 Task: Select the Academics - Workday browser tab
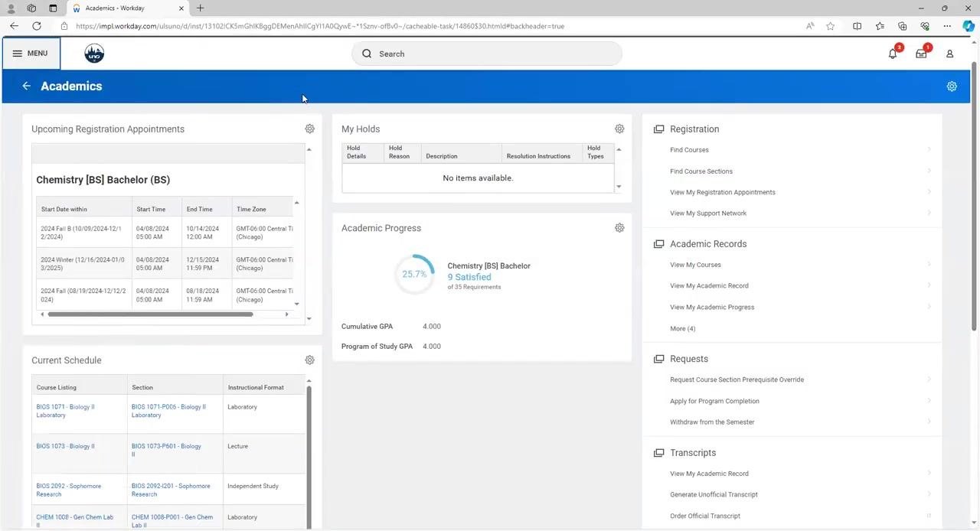[x=129, y=8]
